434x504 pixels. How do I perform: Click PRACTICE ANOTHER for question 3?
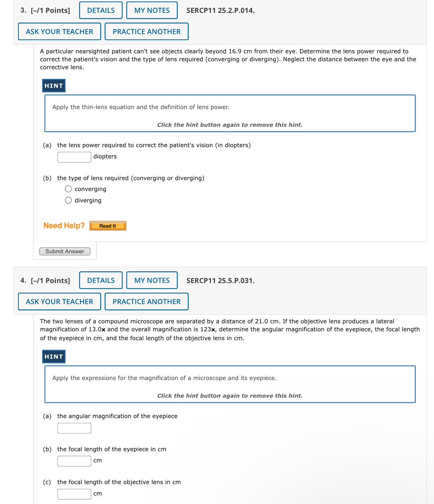click(x=147, y=31)
